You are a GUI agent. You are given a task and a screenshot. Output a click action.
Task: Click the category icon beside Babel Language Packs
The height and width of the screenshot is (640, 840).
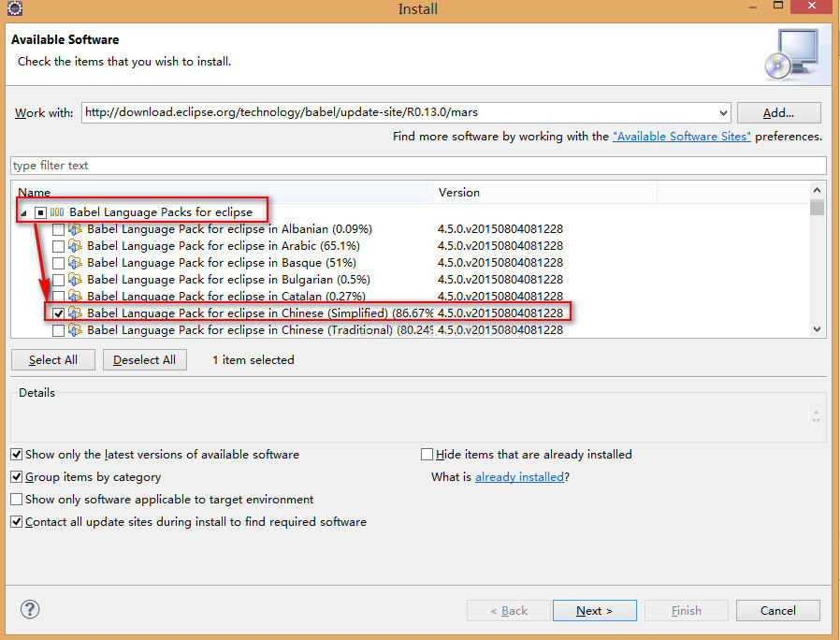coord(57,212)
